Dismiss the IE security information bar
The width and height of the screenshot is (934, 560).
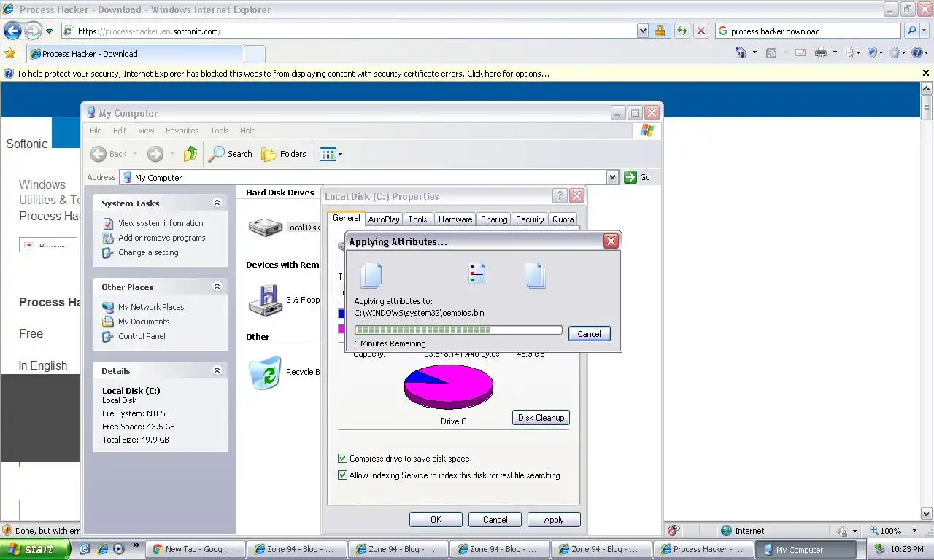tap(926, 73)
